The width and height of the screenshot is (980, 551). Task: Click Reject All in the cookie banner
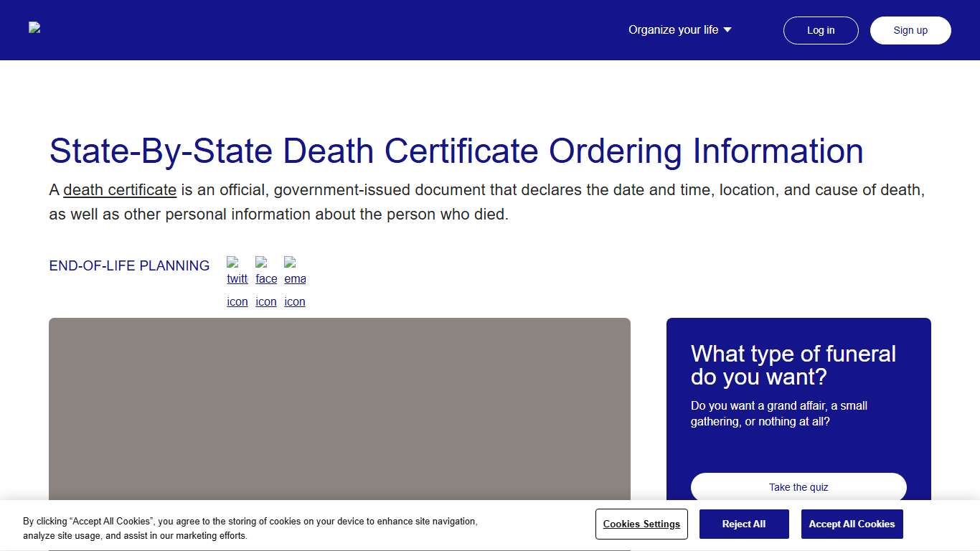click(744, 524)
